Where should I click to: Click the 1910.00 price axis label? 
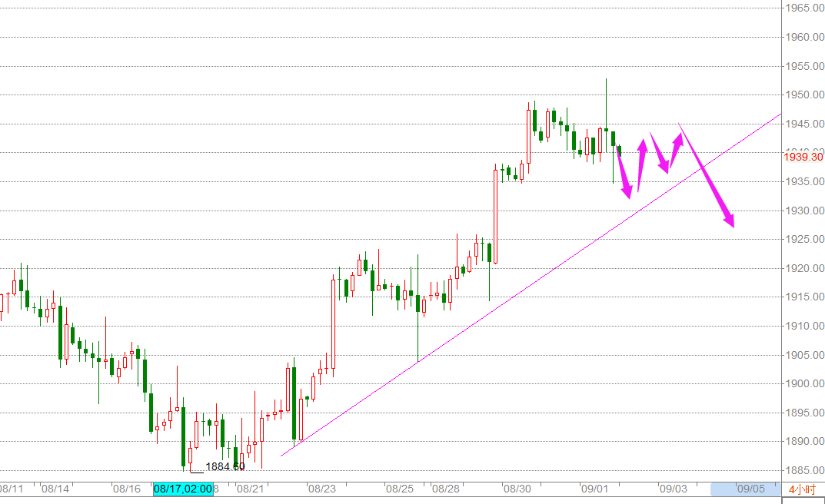804,326
